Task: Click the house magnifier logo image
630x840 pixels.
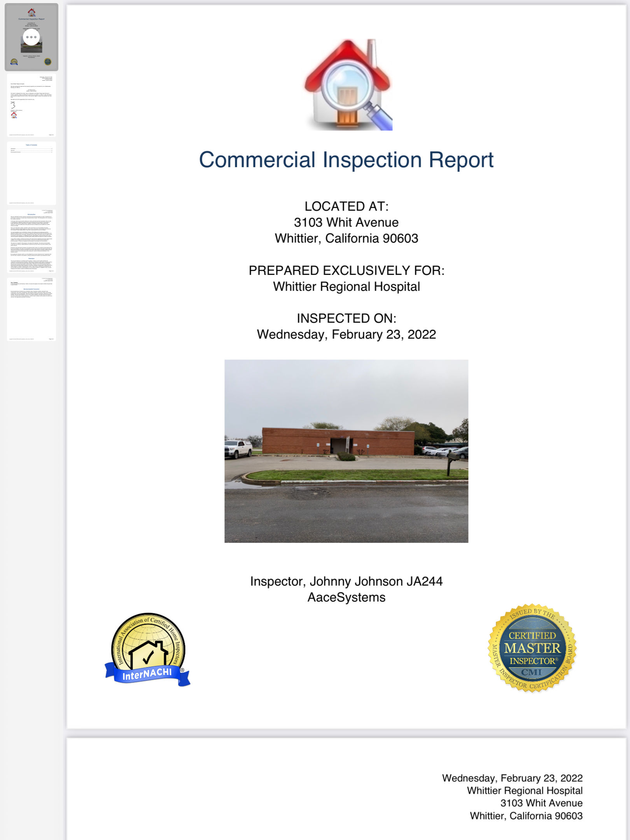Action: (348, 84)
